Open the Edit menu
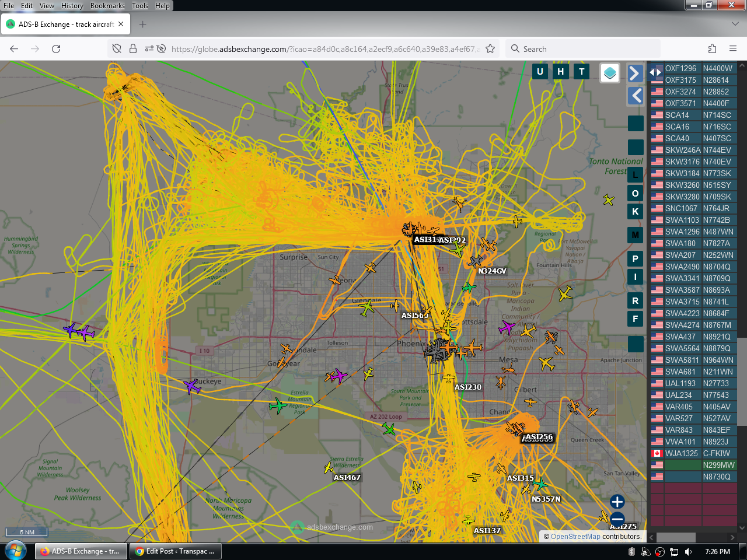 [x=27, y=6]
